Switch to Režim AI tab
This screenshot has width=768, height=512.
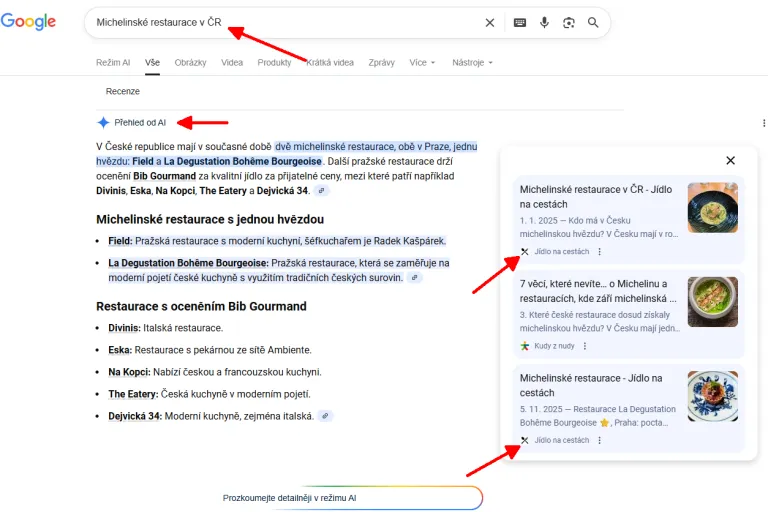click(x=113, y=63)
